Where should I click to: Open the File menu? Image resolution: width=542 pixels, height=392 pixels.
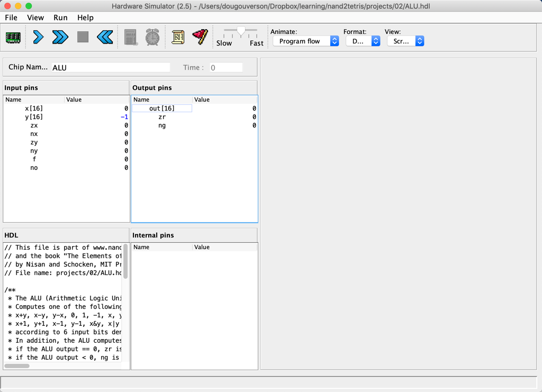click(11, 17)
